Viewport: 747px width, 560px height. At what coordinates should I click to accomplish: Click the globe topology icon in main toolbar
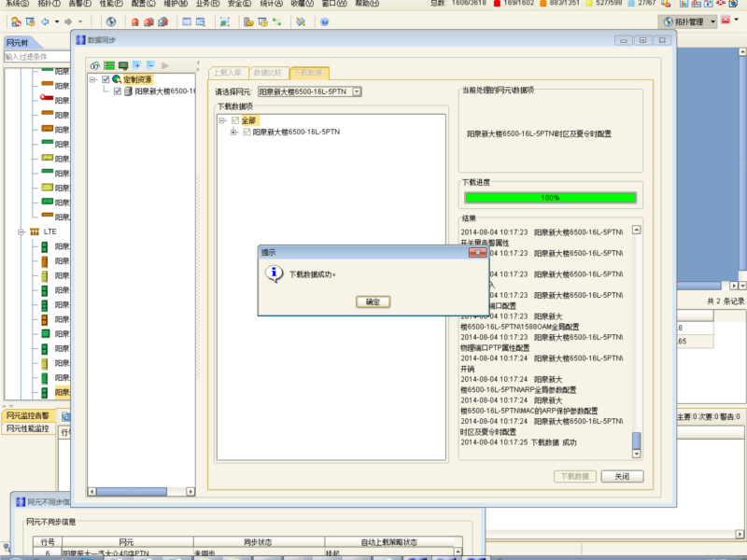point(111,21)
